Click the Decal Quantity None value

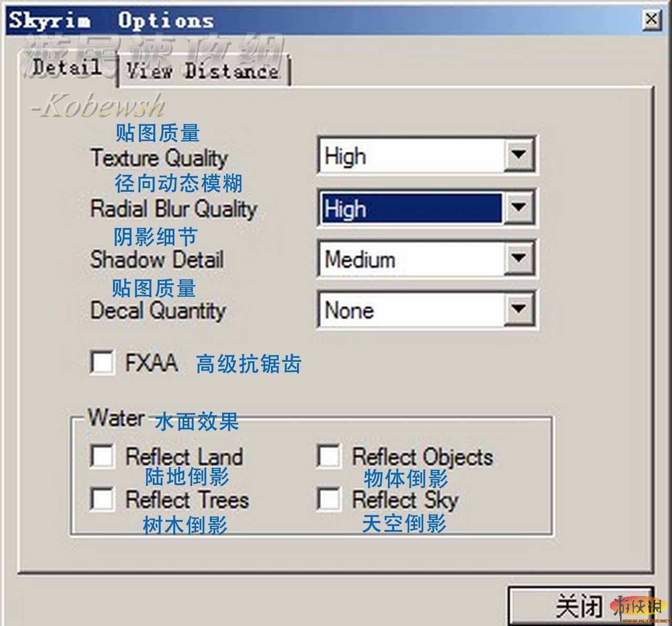click(412, 309)
